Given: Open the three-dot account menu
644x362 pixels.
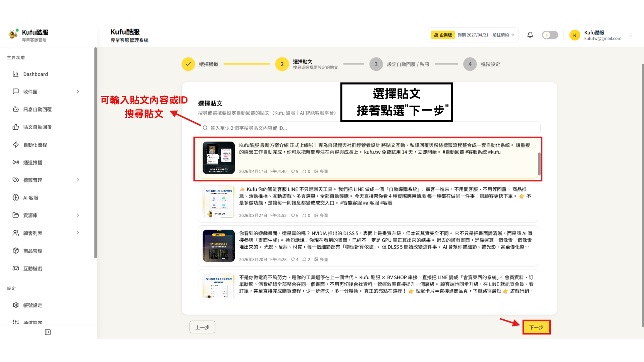Looking at the screenshot, I should coord(631,35).
